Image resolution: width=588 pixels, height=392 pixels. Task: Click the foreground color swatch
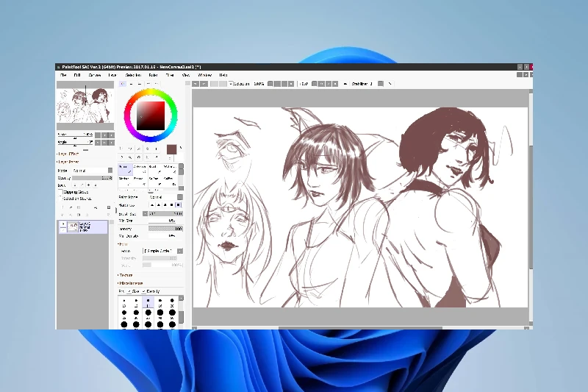tap(172, 149)
